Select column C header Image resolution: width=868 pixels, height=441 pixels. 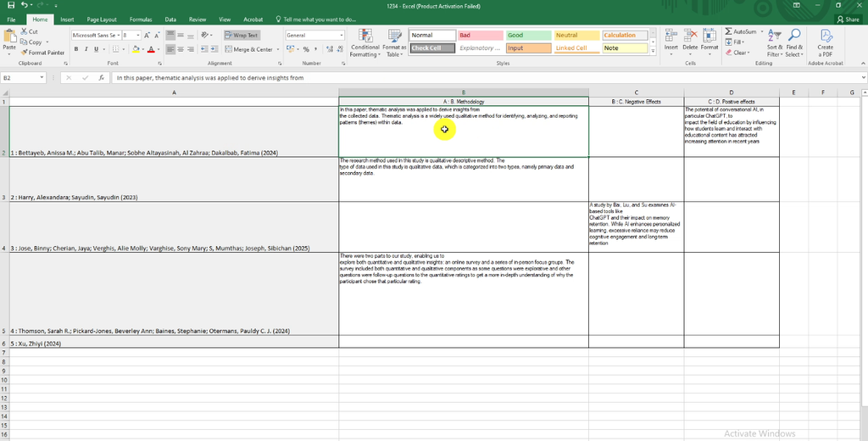click(636, 92)
